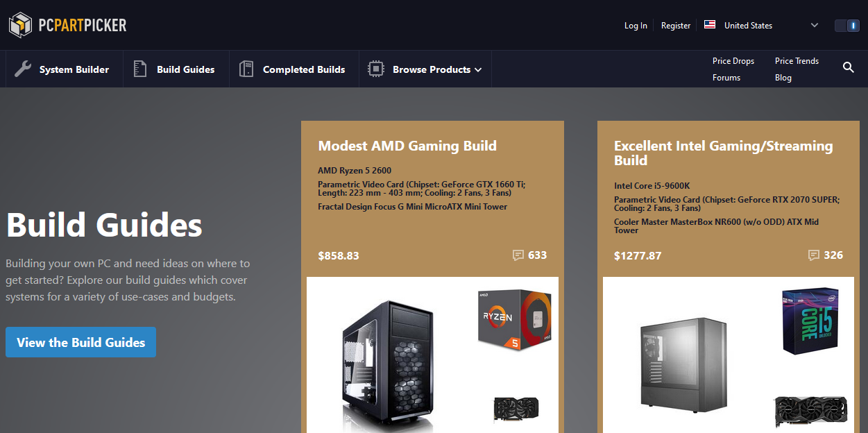
Task: Click the GeForce GTX 1660 Ti description
Action: pos(422,189)
